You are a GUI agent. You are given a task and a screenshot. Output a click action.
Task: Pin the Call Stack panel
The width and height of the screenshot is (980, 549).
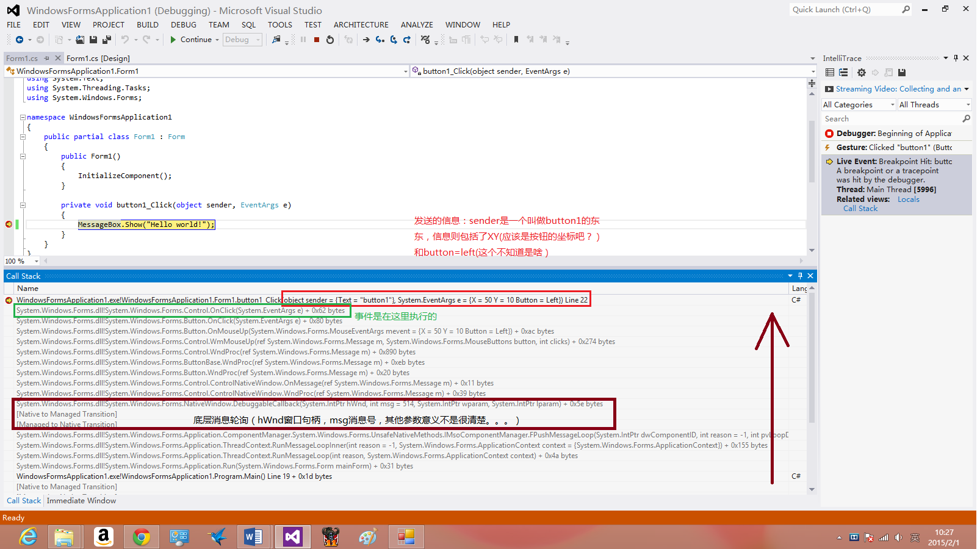[800, 276]
